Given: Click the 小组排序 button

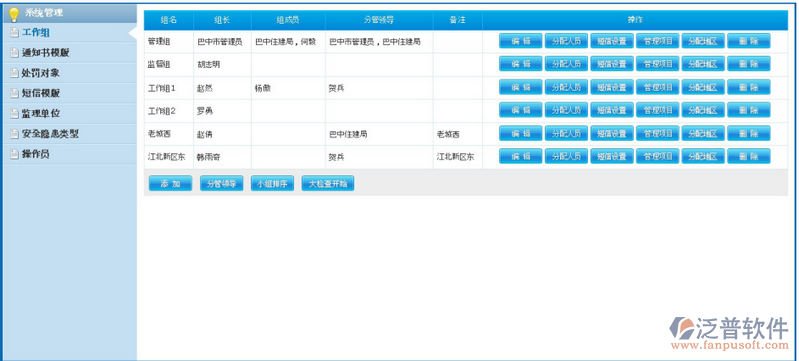Looking at the screenshot, I should (x=272, y=184).
